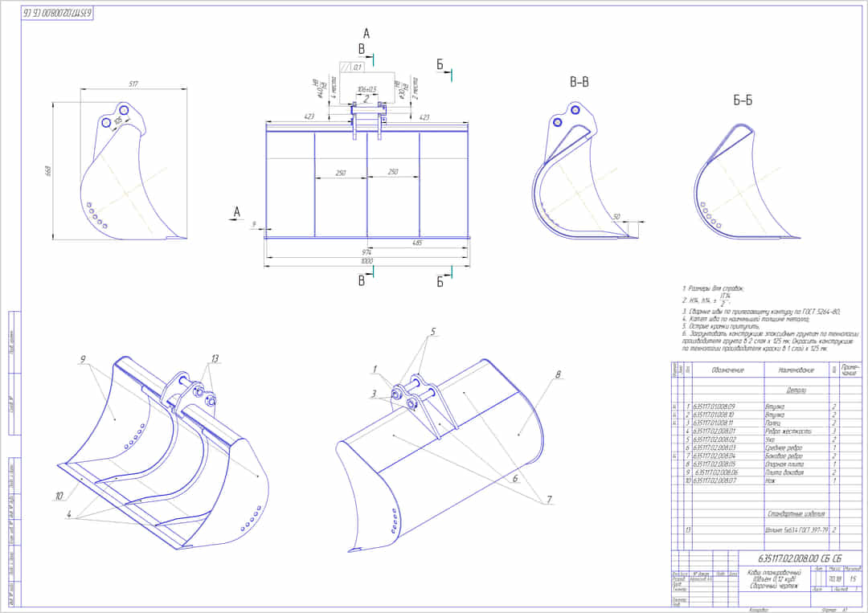This screenshot has width=868, height=613.
Task: Click the Б-Б section title
Action: point(743,100)
